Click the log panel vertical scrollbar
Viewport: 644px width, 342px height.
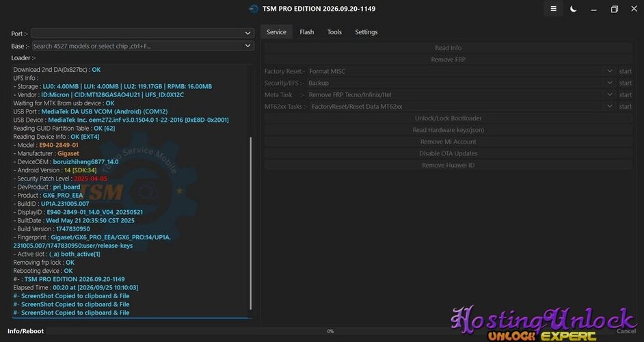[250, 223]
